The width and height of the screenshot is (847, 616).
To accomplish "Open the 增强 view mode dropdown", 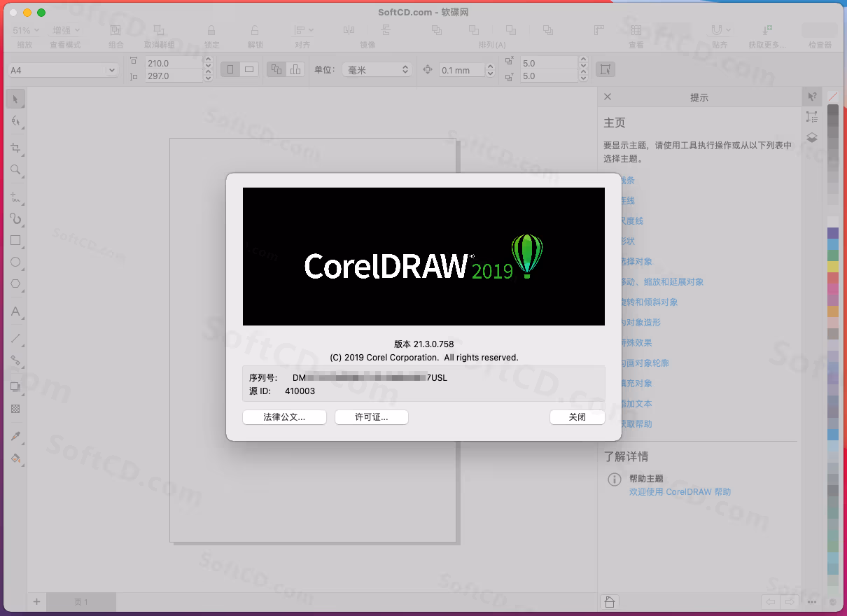I will coord(66,30).
